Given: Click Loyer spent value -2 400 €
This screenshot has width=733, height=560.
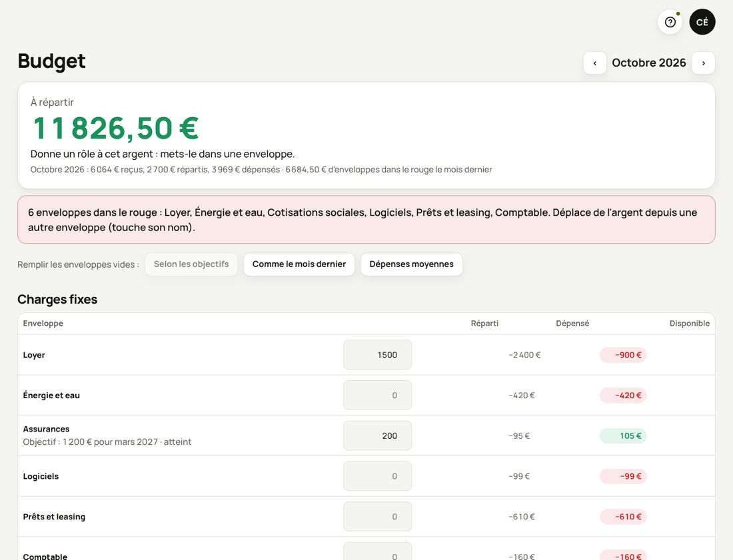Looking at the screenshot, I should (524, 355).
